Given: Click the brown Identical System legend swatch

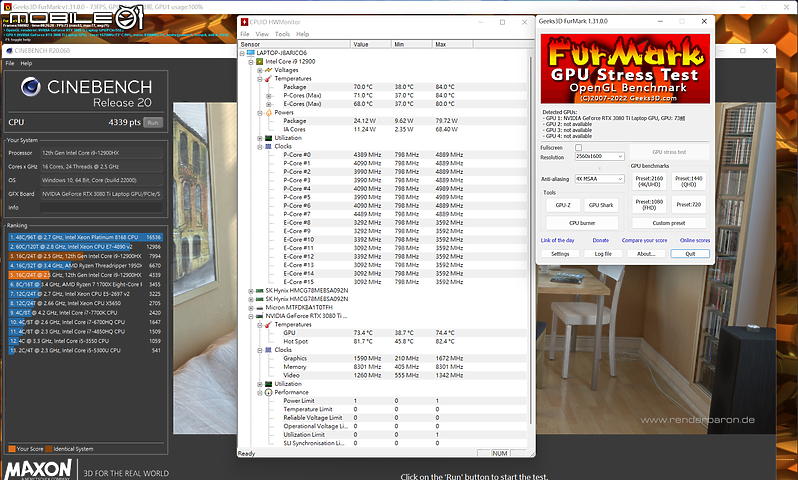Looking at the screenshot, I should pyautogui.click(x=48, y=449).
